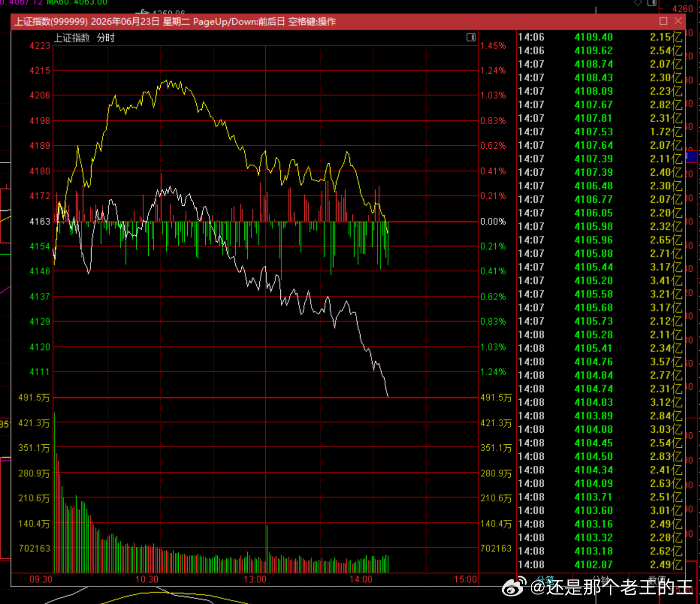
Task: Select the tick row priced 4109.40
Action: click(600, 37)
